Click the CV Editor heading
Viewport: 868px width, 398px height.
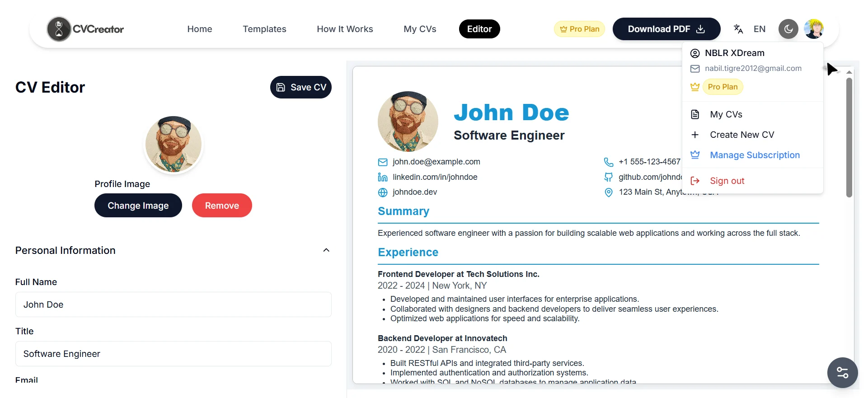tap(50, 87)
